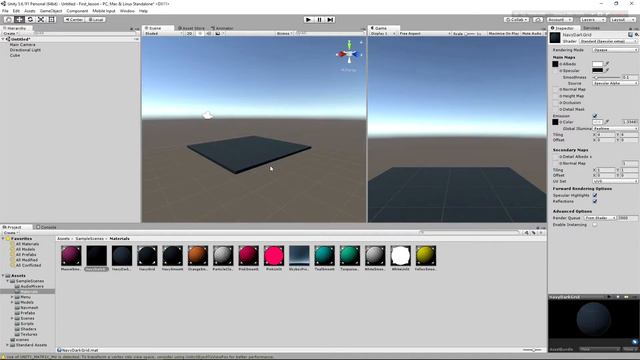Toggle Mute Audio in Game view

pos(531,33)
